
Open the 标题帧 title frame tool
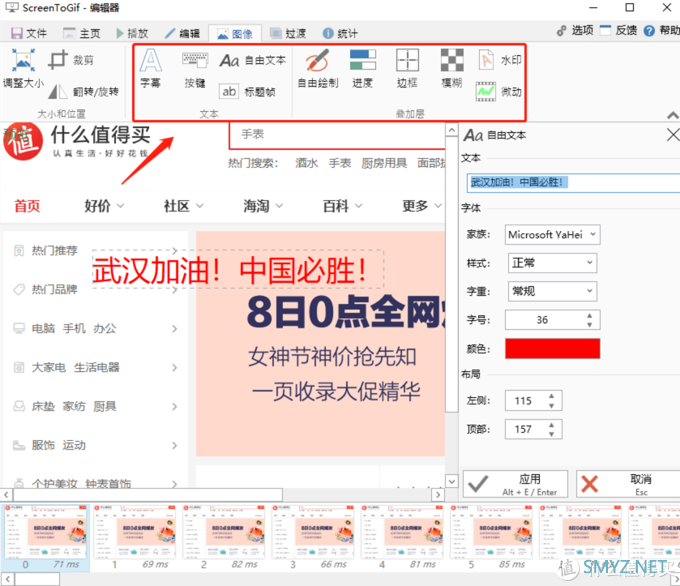pyautogui.click(x=247, y=92)
